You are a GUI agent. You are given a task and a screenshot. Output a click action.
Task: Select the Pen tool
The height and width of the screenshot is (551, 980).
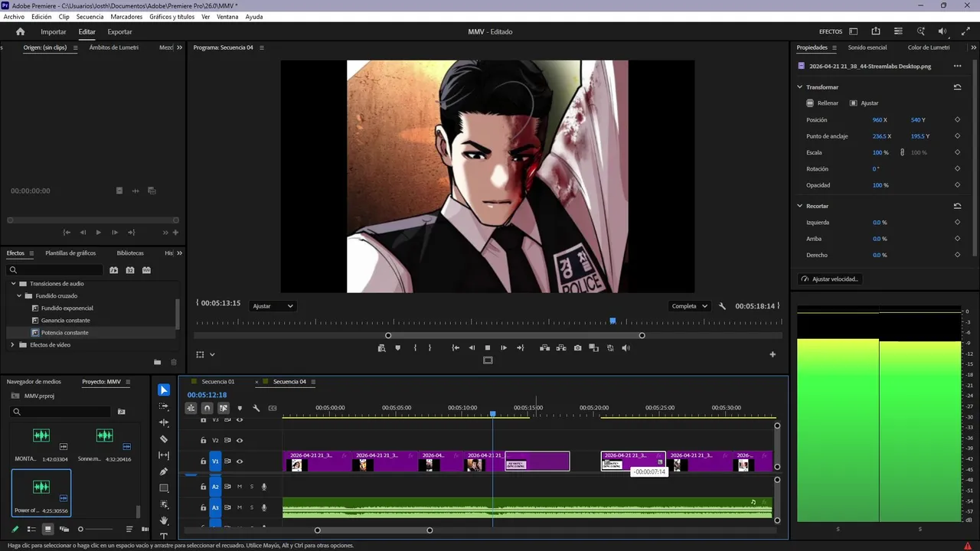pyautogui.click(x=164, y=471)
